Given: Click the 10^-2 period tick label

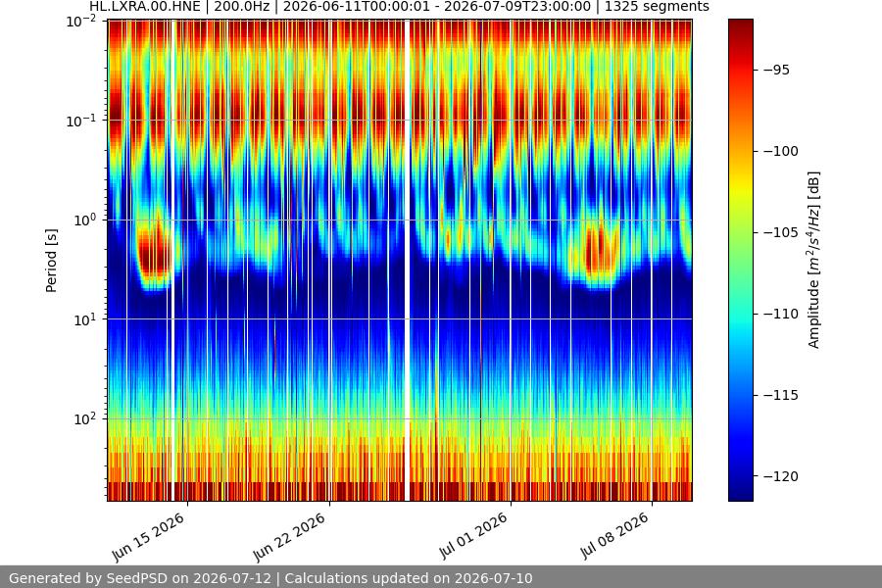Looking at the screenshot, I should click(81, 22).
